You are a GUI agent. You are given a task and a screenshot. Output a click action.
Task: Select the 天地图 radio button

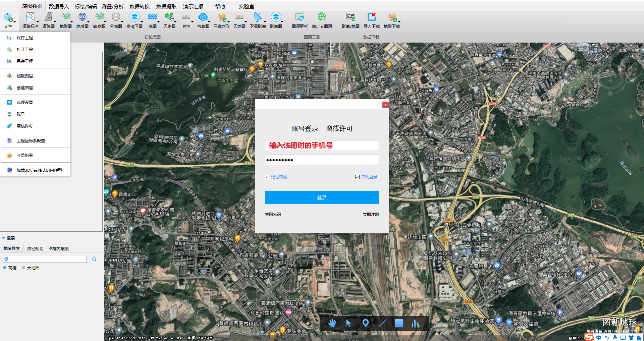[23, 268]
